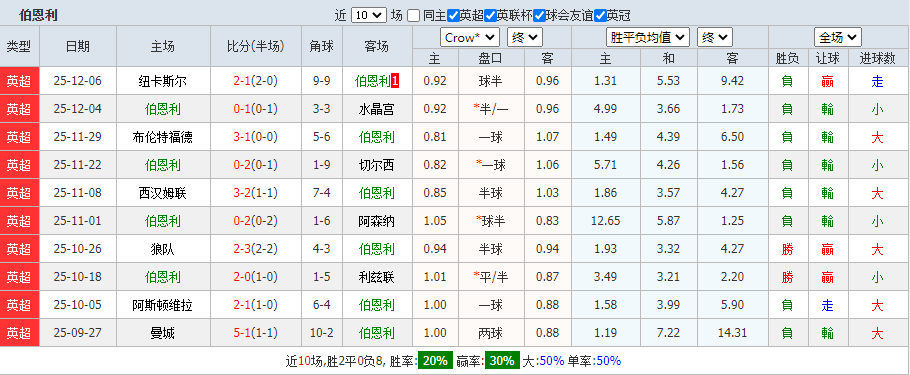Click the blue 走 goals result in 纽卡斯尔 row
910x375 pixels.
coord(877,81)
